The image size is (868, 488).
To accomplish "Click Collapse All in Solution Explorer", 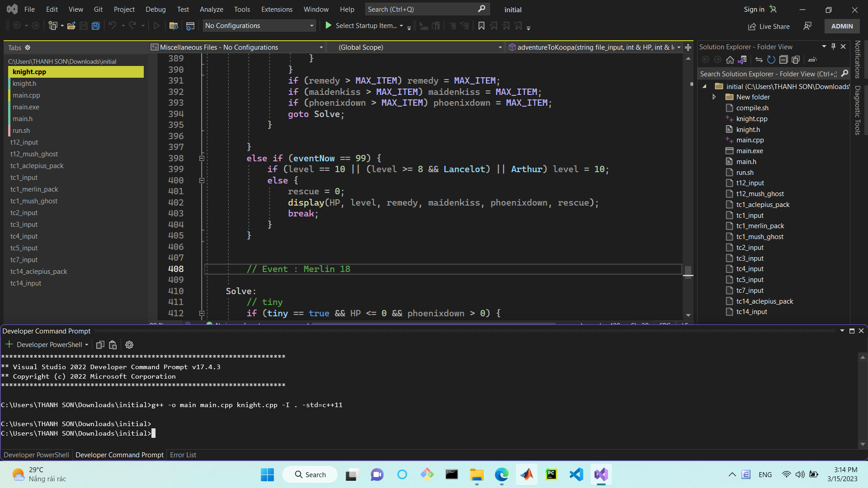I will (783, 60).
